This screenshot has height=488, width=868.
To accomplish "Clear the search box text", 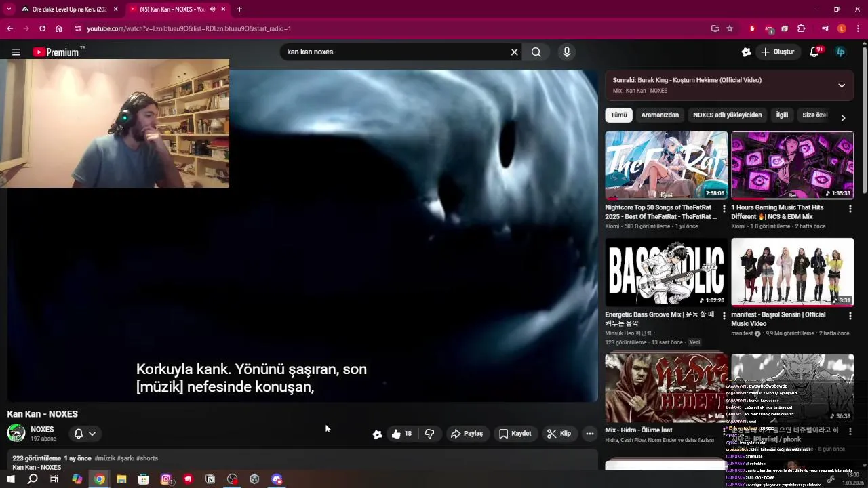I will pos(514,52).
